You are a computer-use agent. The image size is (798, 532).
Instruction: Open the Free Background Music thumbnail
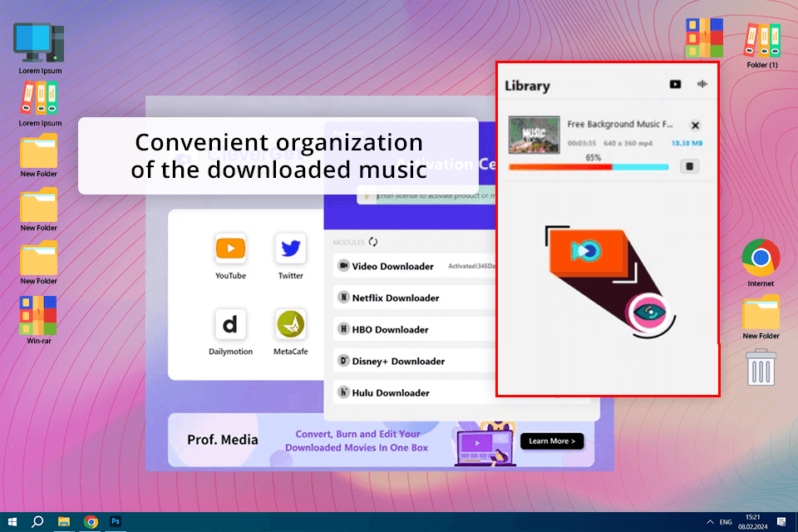point(534,135)
